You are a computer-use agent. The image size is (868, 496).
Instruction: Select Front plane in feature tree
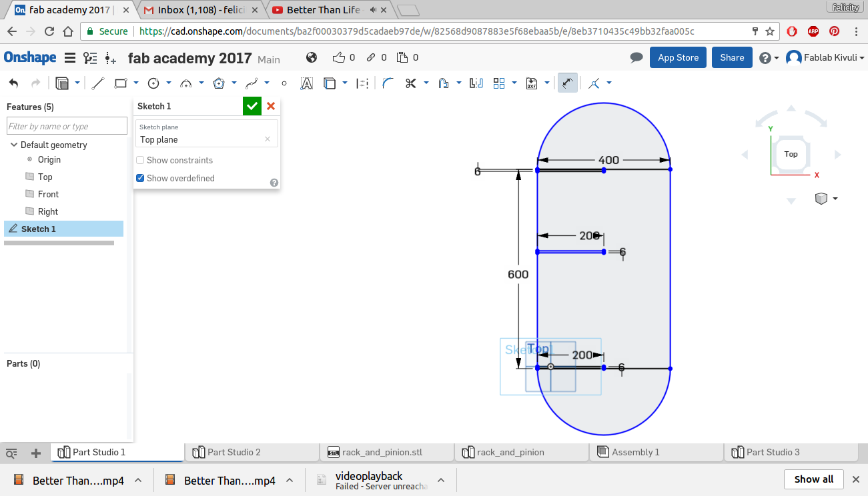(48, 194)
